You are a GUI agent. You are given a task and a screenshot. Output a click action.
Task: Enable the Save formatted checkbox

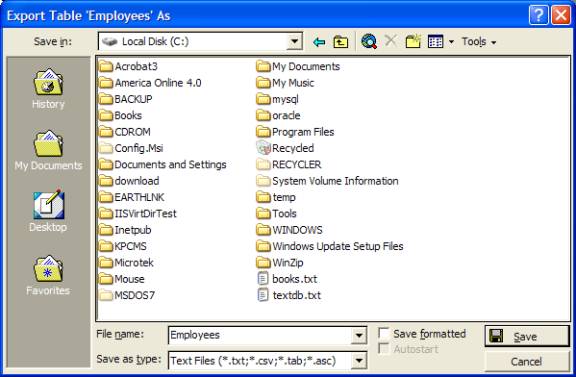coord(384,334)
